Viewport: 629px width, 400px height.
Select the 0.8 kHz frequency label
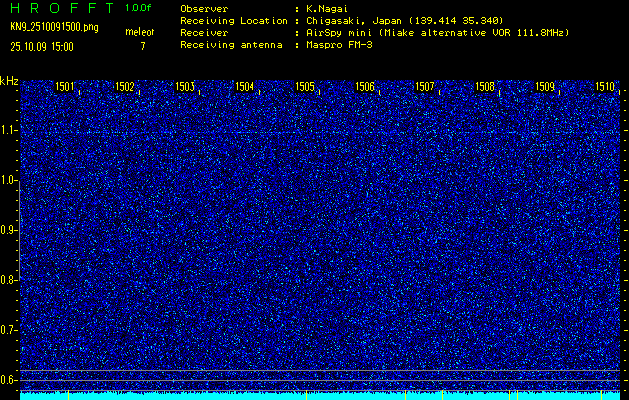(x=9, y=280)
